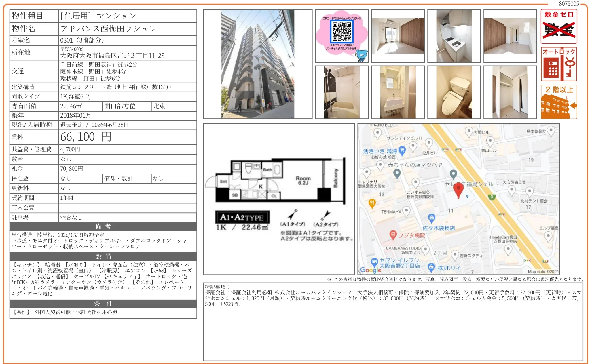The image size is (592, 364).
Task: Open the washbasin photo thumbnail
Action: (x=398, y=92)
